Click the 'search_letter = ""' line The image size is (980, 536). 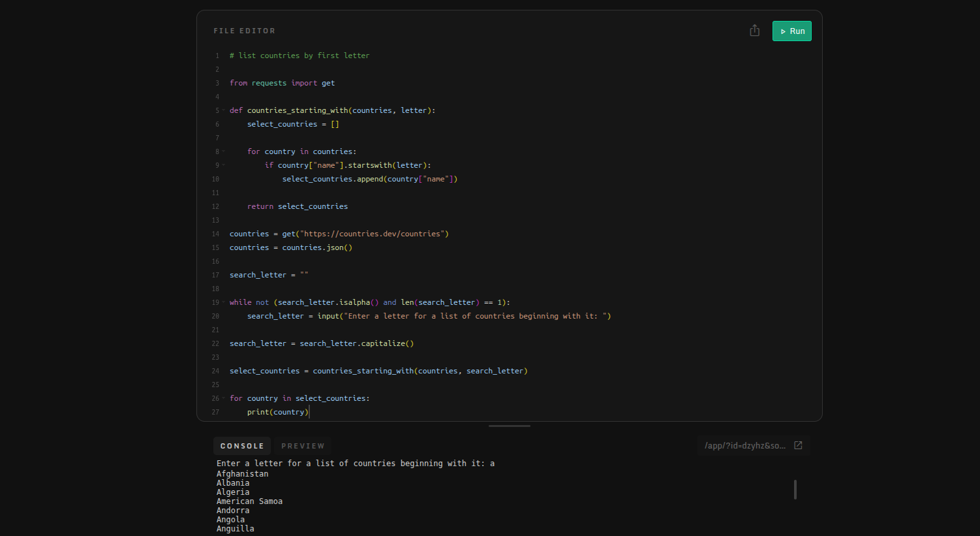click(269, 275)
